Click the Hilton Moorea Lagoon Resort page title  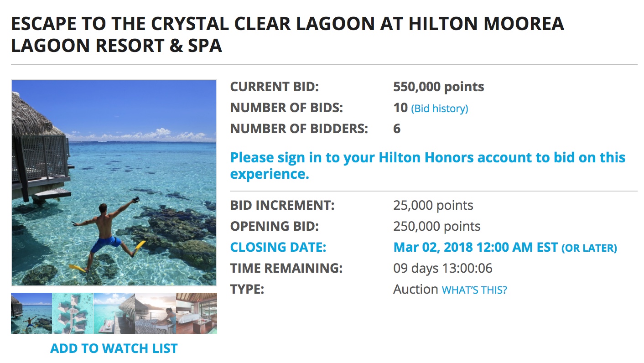(287, 35)
